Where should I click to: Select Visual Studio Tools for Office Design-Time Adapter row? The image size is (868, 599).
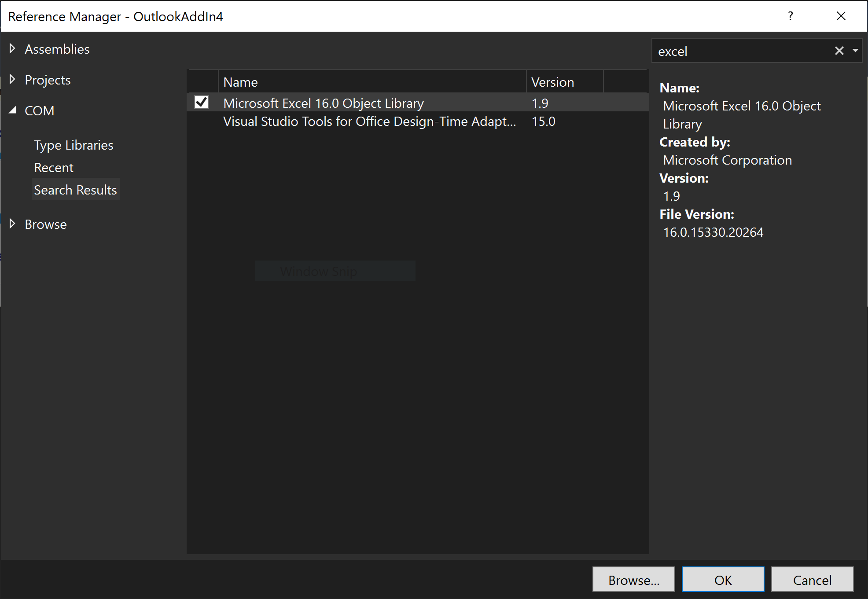(x=417, y=121)
